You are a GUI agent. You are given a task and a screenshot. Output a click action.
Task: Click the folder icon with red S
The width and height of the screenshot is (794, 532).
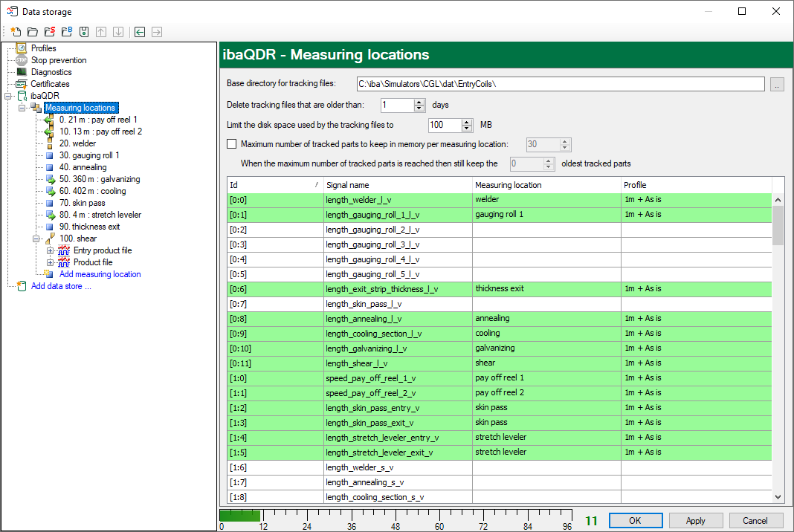[x=50, y=32]
